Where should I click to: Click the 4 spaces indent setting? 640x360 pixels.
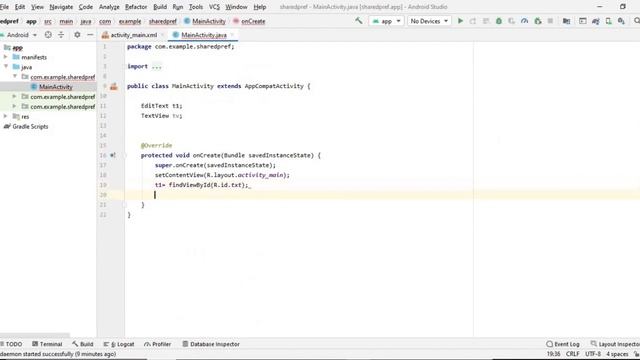tap(617, 354)
